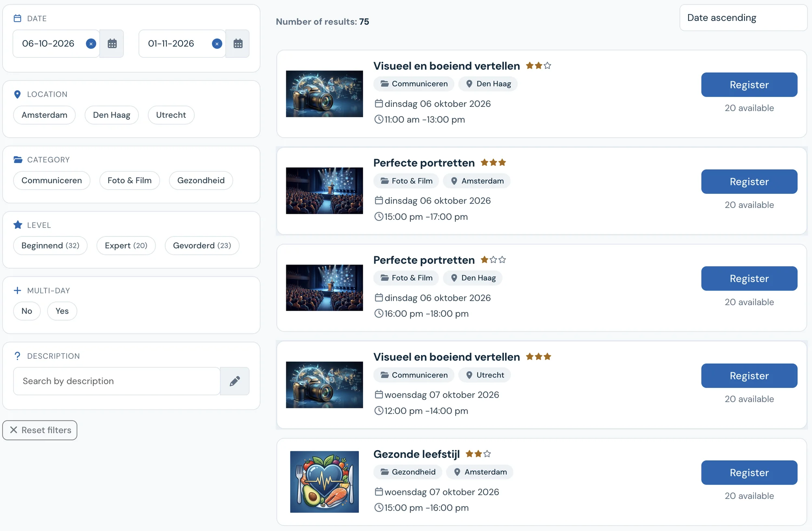The width and height of the screenshot is (812, 531).
Task: Open the Date ascending sort dropdown
Action: click(743, 18)
